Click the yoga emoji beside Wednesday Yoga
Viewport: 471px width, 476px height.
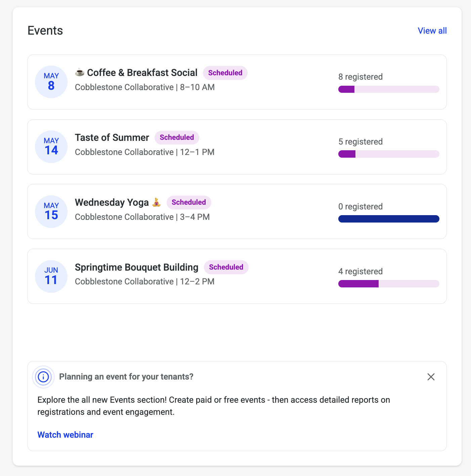156,202
